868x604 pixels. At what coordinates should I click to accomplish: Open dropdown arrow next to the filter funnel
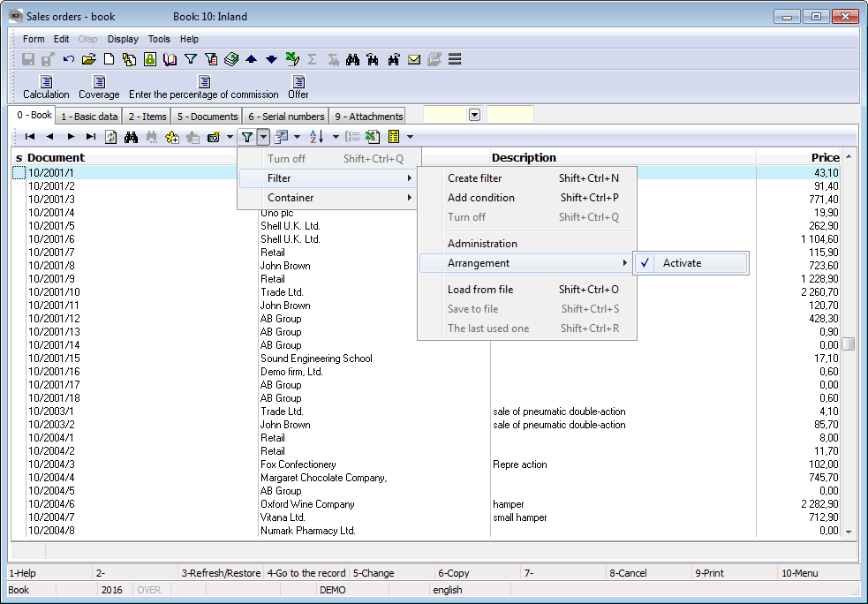pyautogui.click(x=263, y=137)
